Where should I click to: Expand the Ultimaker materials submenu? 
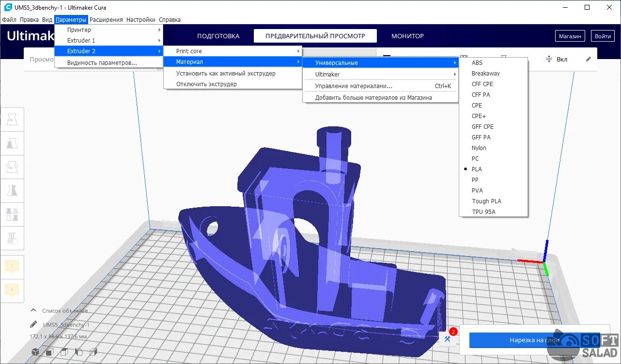(x=380, y=75)
